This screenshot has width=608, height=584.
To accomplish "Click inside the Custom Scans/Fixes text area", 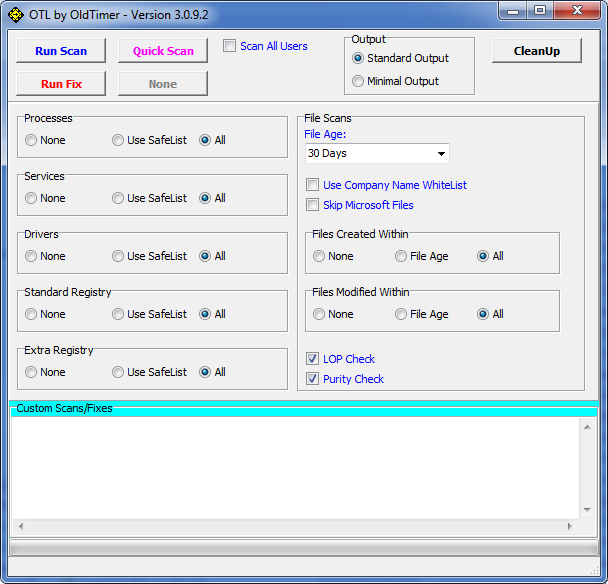I will 295,468.
